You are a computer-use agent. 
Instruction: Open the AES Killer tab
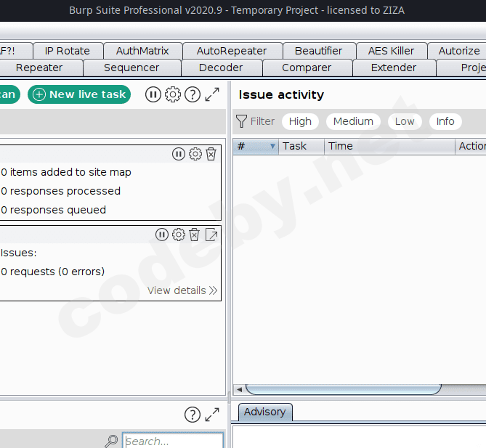391,51
